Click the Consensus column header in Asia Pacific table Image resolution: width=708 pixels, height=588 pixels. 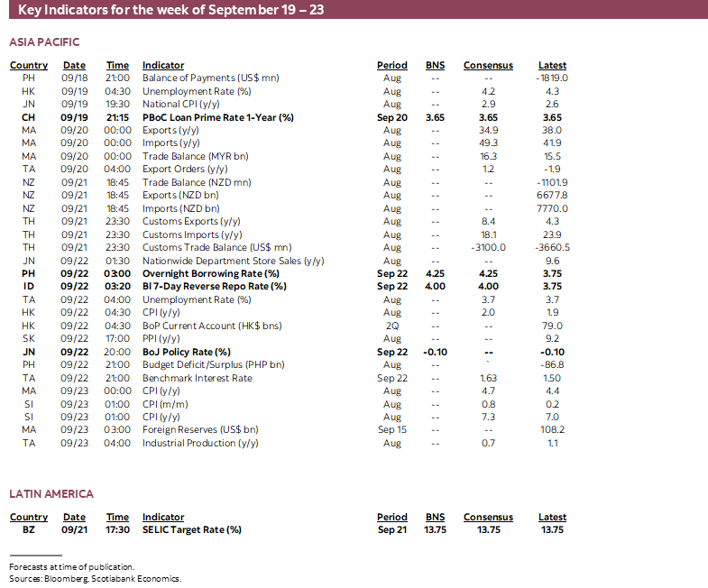[x=488, y=65]
